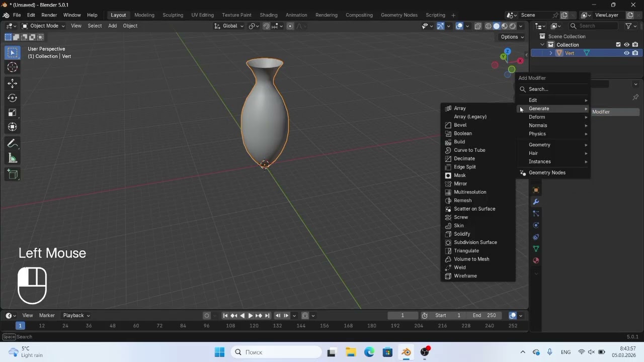Click frame 120 on the timeline ruler
644x362 pixels.
click(x=254, y=326)
